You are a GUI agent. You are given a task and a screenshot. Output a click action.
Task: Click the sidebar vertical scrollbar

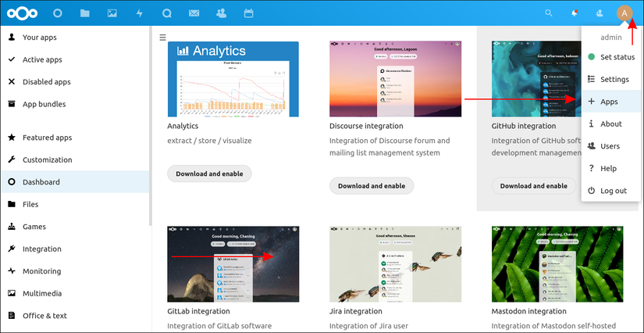click(x=151, y=126)
